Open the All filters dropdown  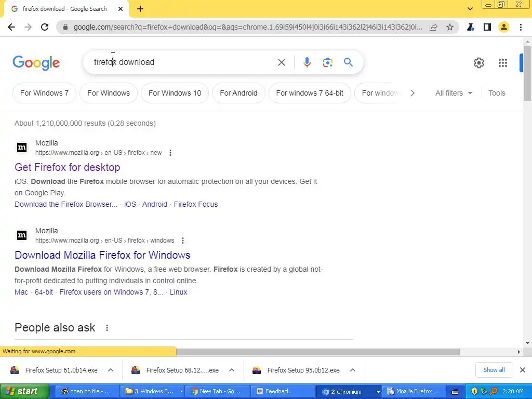[x=454, y=93]
